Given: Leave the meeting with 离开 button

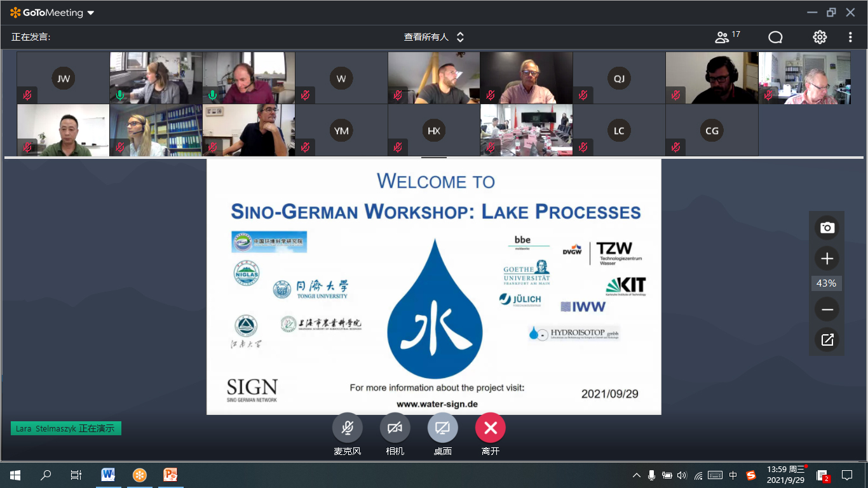Looking at the screenshot, I should coord(491,428).
